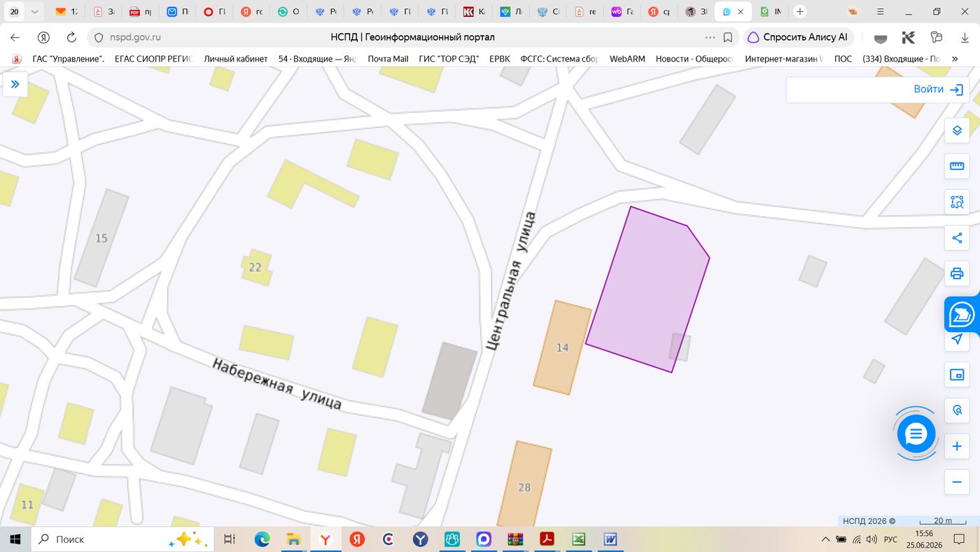Viewport: 980px width, 552px height.
Task: Open WinRAR from the taskbar
Action: (515, 539)
